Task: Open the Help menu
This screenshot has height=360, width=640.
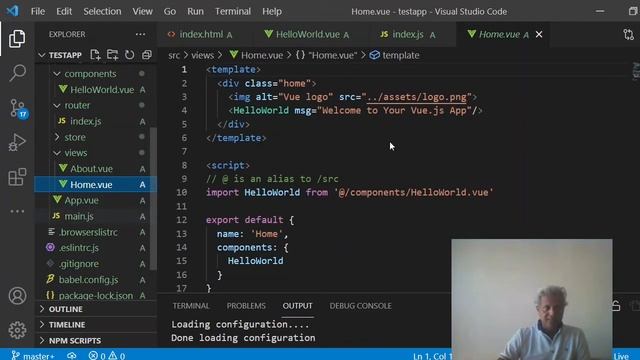Action: pyautogui.click(x=272, y=11)
